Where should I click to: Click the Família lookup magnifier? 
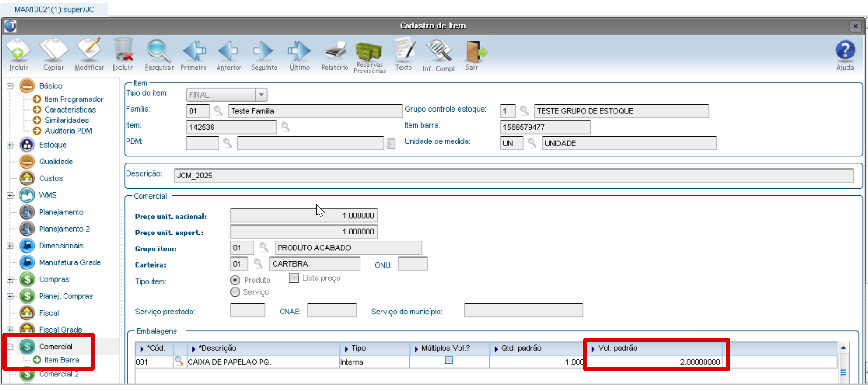tap(218, 111)
